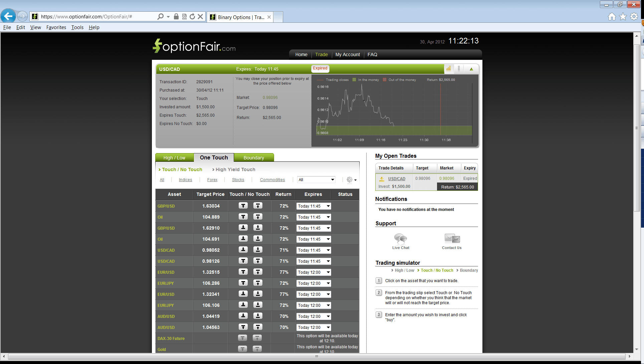Open the High Yield Touch section
644x364 pixels.
point(235,169)
